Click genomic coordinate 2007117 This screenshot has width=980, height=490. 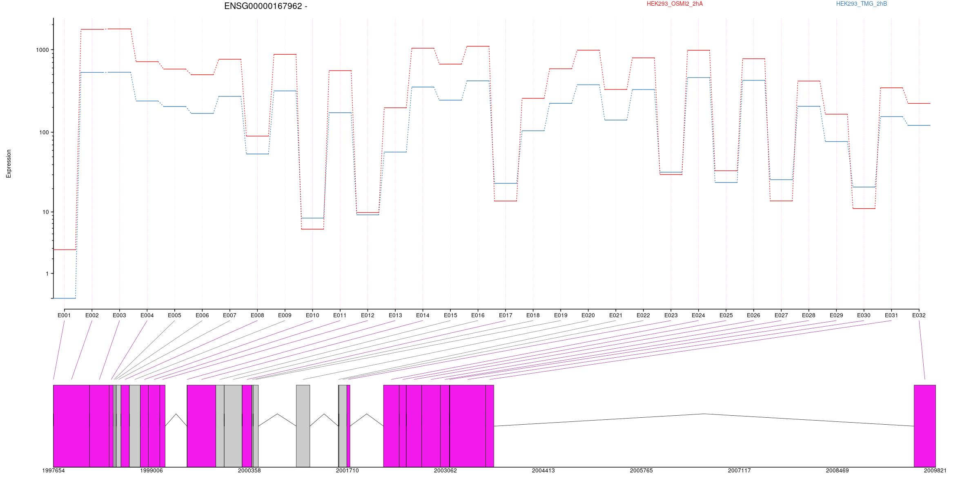click(739, 470)
